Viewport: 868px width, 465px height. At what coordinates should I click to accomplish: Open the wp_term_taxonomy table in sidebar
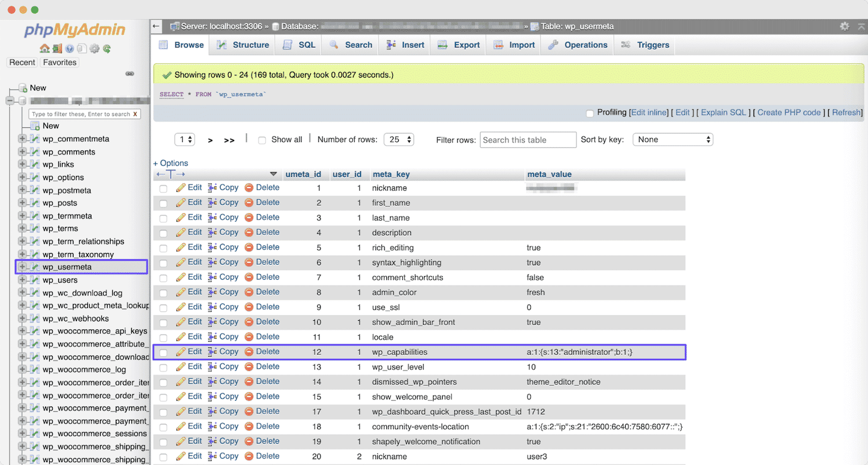point(78,254)
